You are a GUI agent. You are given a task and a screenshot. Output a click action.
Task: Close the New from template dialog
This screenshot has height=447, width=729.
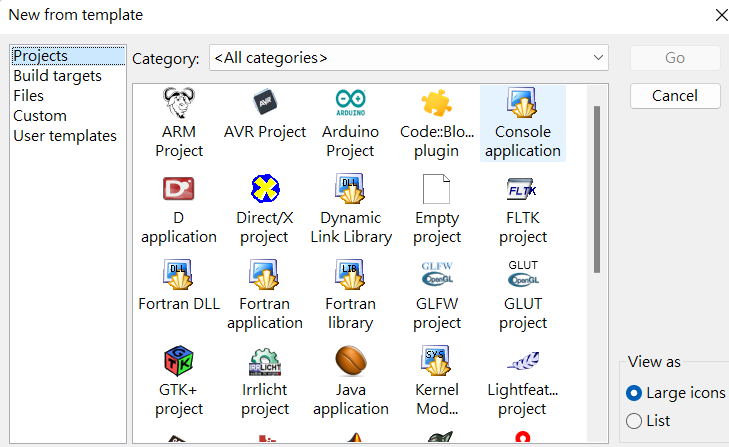click(721, 15)
